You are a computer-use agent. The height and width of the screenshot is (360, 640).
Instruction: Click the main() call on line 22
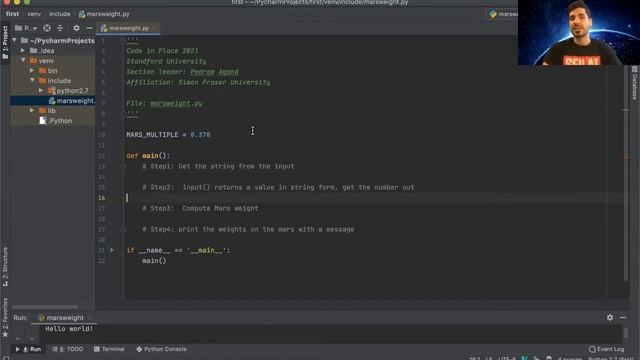[154, 260]
